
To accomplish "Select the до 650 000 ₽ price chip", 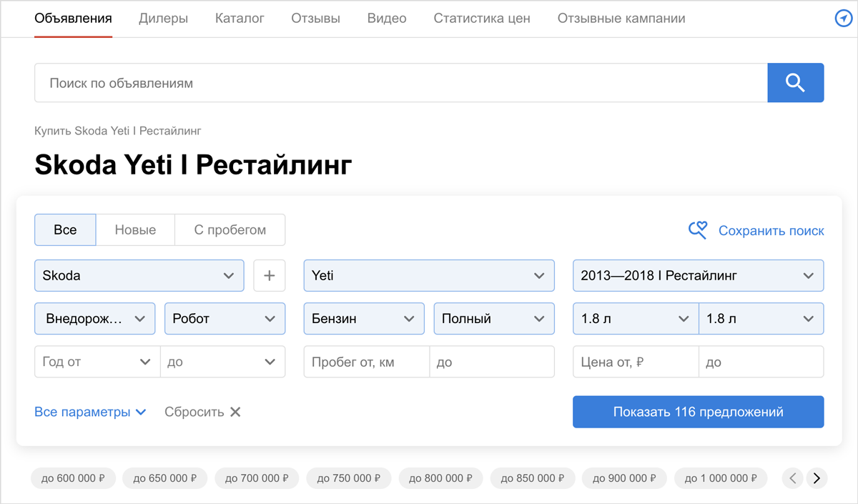I will 165,478.
